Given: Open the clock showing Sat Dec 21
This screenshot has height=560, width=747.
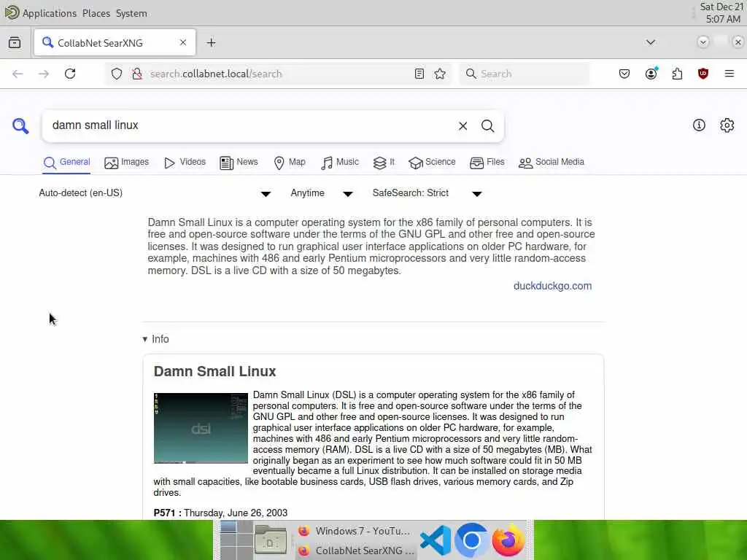Looking at the screenshot, I should pos(721,13).
